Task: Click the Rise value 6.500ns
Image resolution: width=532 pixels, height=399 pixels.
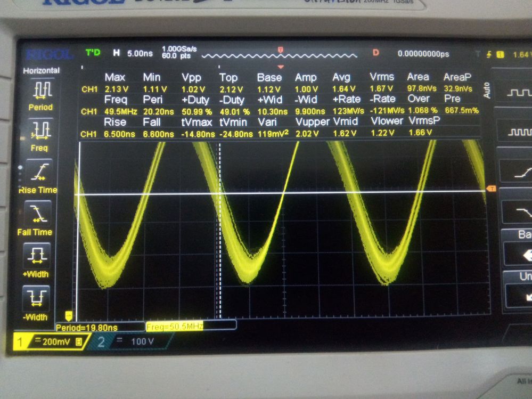Action: [119, 134]
